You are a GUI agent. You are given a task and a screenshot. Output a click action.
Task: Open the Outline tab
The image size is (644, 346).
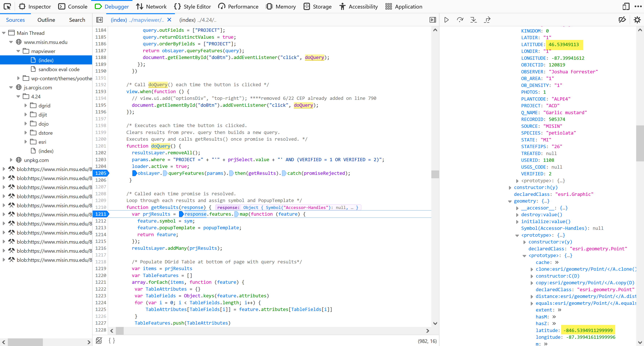tap(46, 20)
